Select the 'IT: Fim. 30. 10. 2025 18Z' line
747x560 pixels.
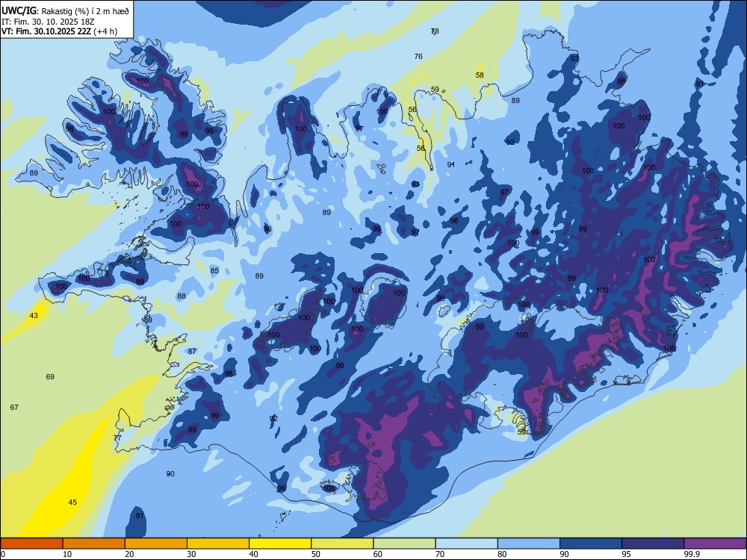click(46, 22)
